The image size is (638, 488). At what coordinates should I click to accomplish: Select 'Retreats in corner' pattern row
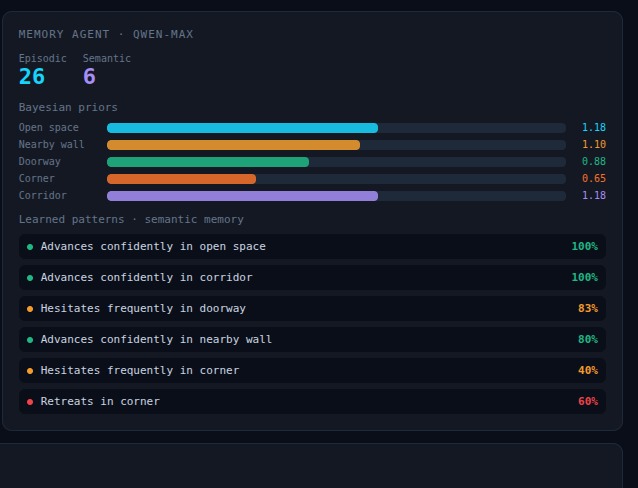click(312, 401)
